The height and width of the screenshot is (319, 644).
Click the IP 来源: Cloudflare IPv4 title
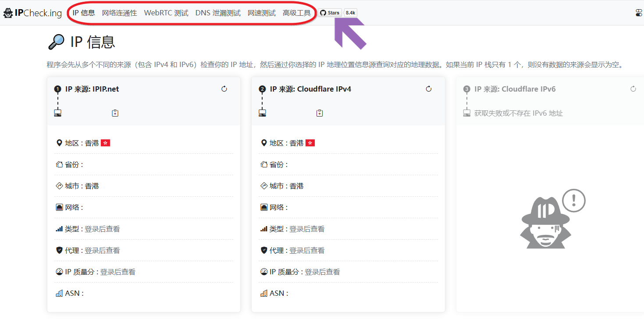point(310,89)
